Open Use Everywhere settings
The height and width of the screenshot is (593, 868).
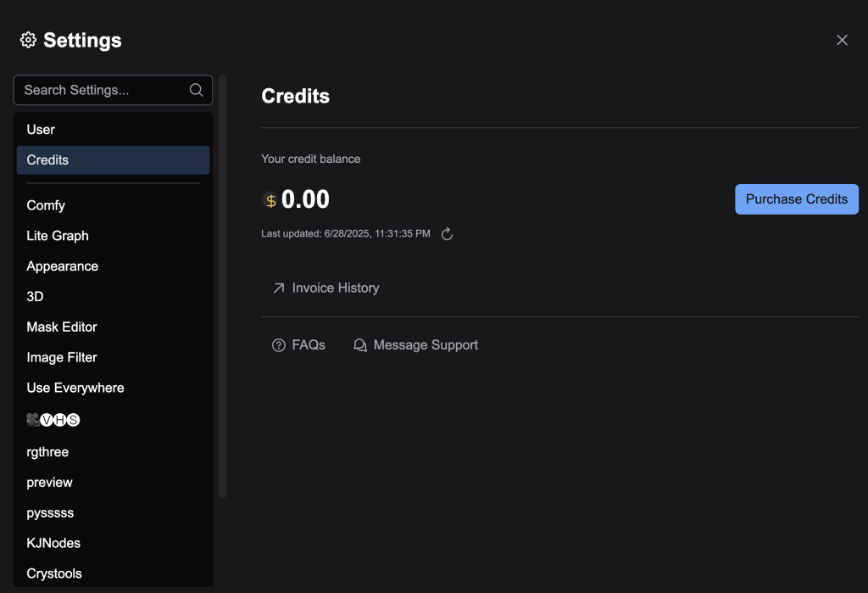(113, 388)
